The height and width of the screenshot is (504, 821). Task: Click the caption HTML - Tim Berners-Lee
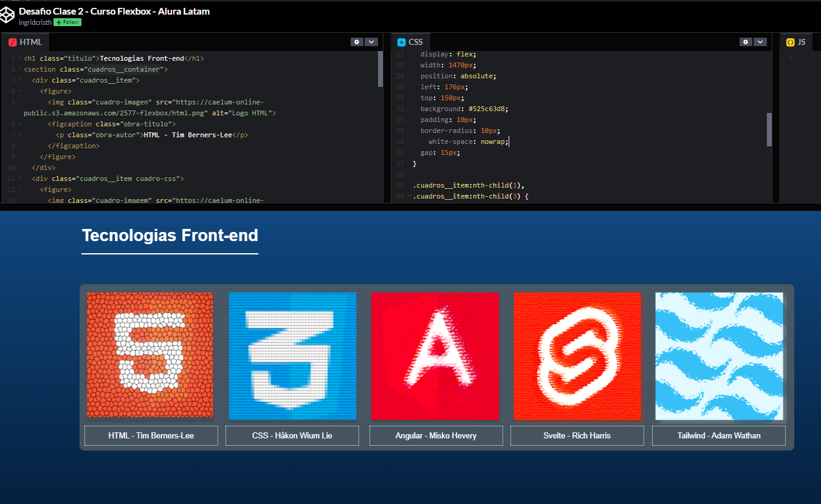pos(151,435)
